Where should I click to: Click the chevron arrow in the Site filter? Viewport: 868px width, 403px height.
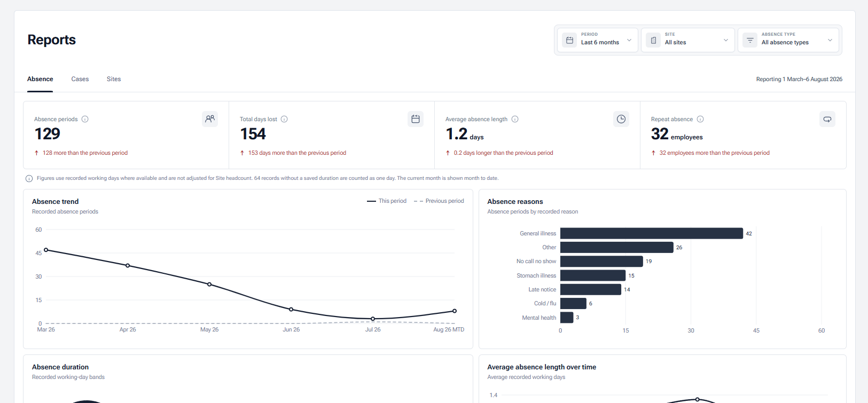tap(726, 40)
